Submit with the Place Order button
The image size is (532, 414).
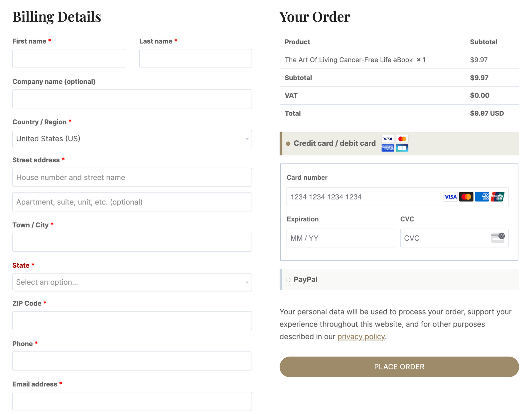click(x=399, y=367)
